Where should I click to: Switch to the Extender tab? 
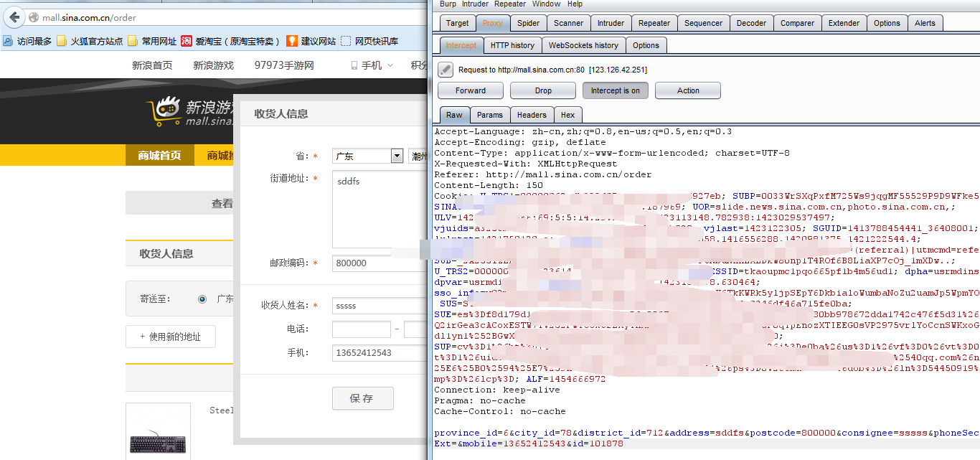(x=844, y=23)
